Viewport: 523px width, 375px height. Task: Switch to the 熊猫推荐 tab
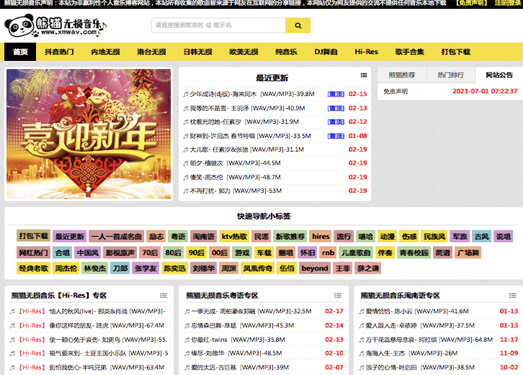402,75
